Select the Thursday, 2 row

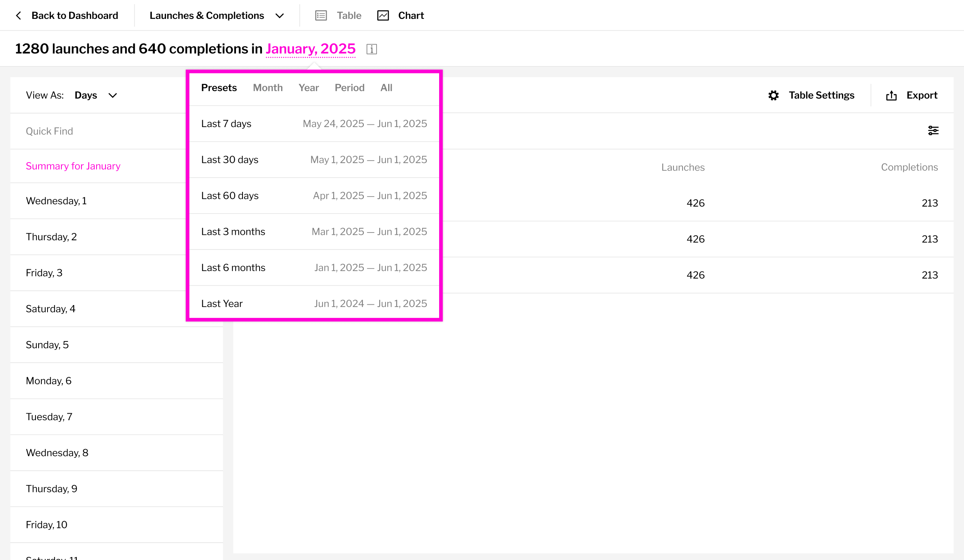coord(98,237)
